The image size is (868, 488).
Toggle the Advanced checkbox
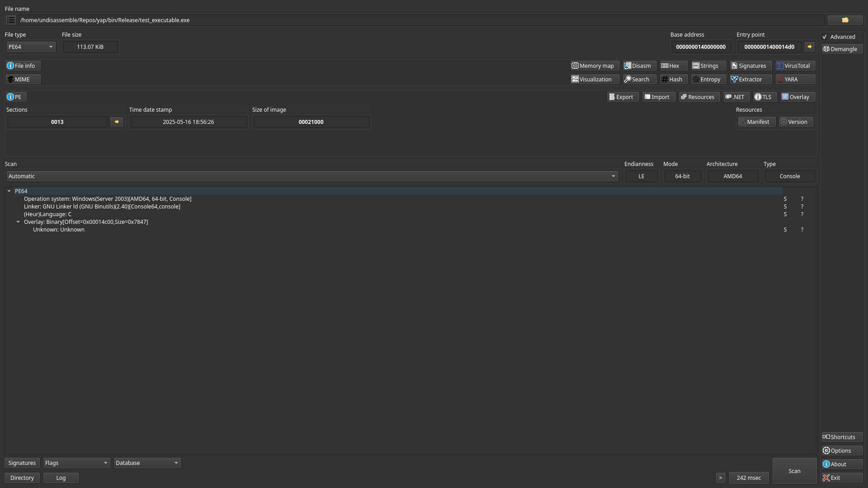click(825, 37)
